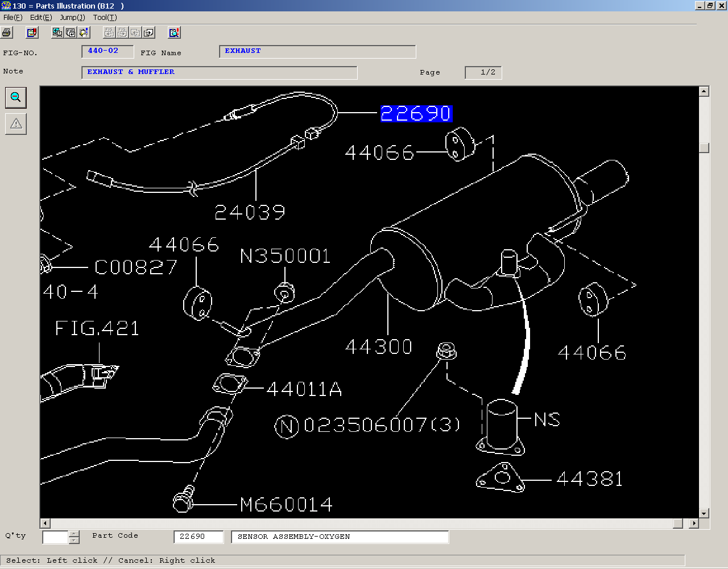Click the Part Code field showing 22690
The image size is (728, 569).
point(198,537)
